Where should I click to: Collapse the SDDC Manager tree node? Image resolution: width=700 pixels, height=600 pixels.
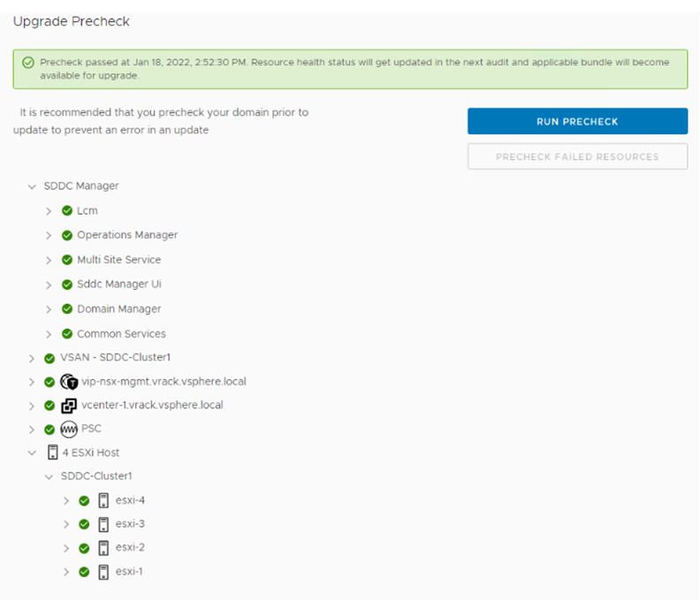tap(33, 186)
